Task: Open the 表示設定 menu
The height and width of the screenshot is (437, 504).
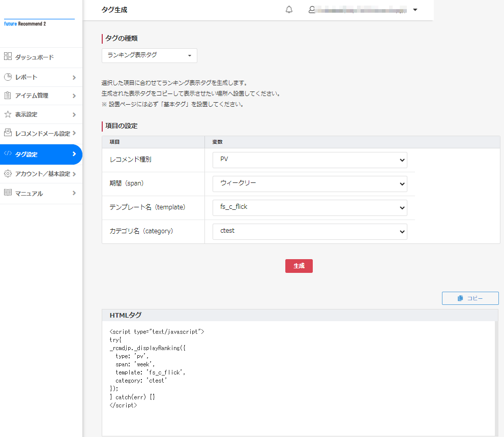Action: pos(41,114)
